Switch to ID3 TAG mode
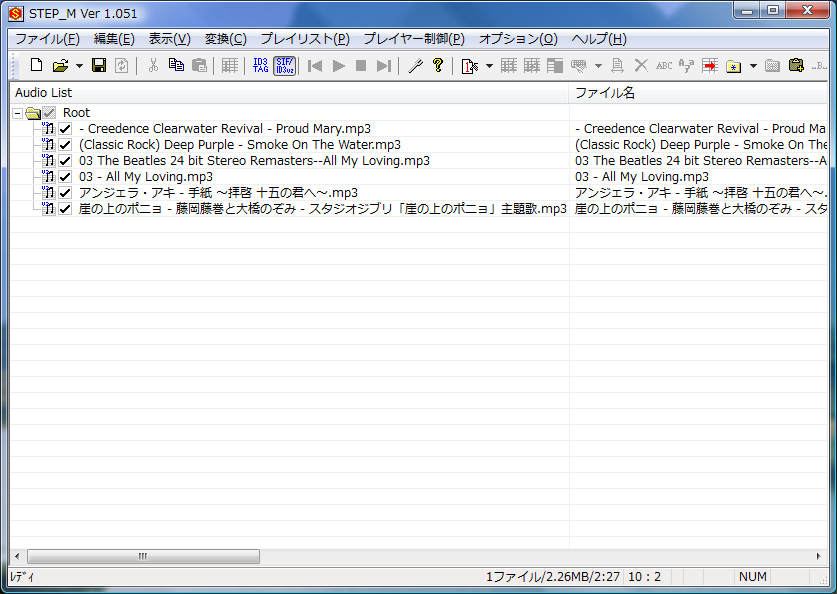Image resolution: width=837 pixels, height=594 pixels. coord(260,66)
